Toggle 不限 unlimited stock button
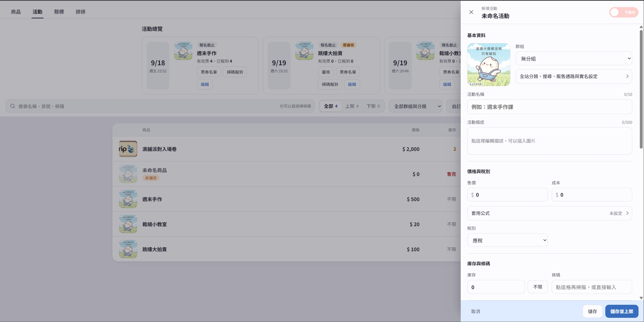 click(x=538, y=287)
